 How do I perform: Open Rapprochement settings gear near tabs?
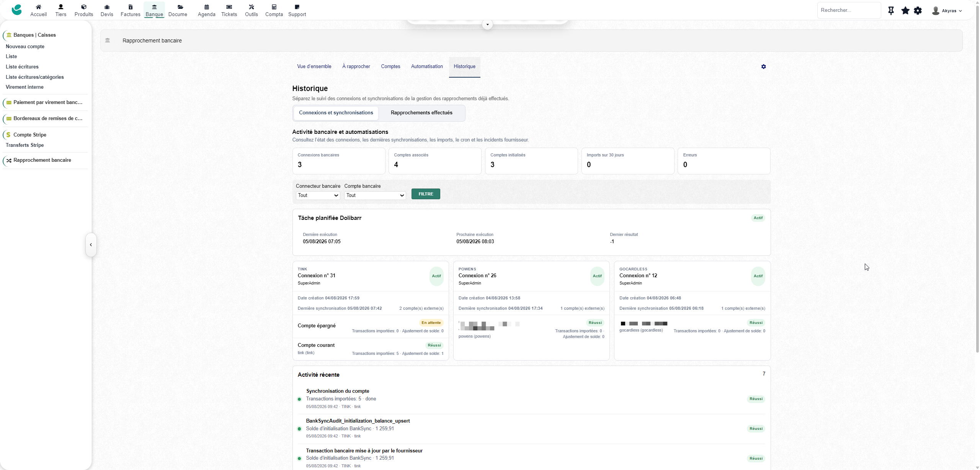[763, 67]
